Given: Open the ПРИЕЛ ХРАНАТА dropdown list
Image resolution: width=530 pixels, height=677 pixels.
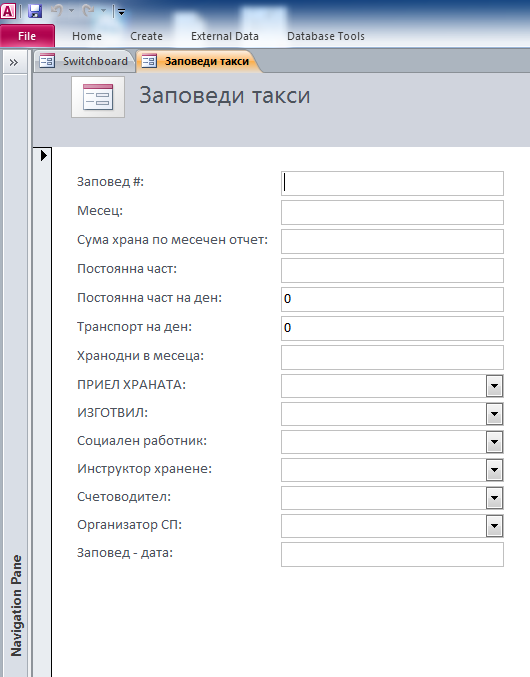Looking at the screenshot, I should click(495, 386).
